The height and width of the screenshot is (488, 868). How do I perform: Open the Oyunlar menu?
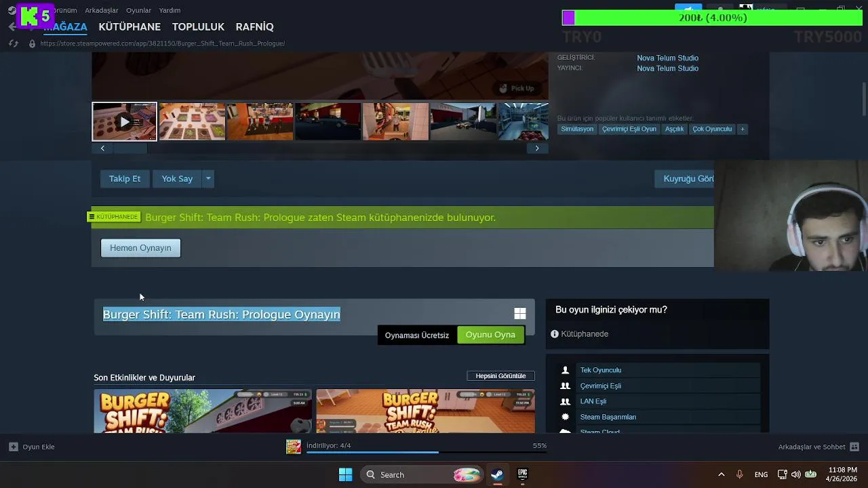[x=138, y=10]
